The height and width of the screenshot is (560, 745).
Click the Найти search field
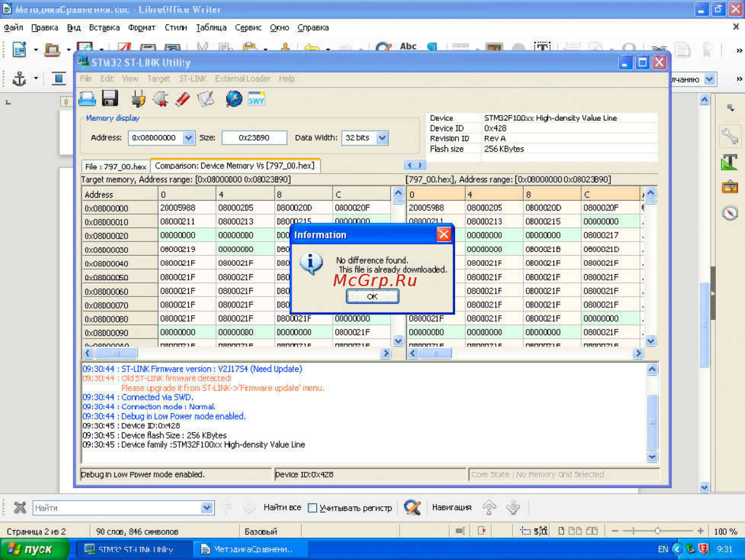click(117, 508)
